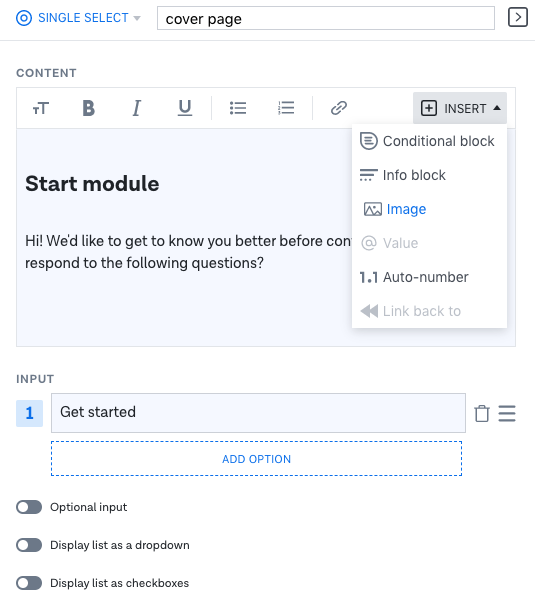535x598 pixels.
Task: Collapse the panel with arrow icon
Action: 518,17
